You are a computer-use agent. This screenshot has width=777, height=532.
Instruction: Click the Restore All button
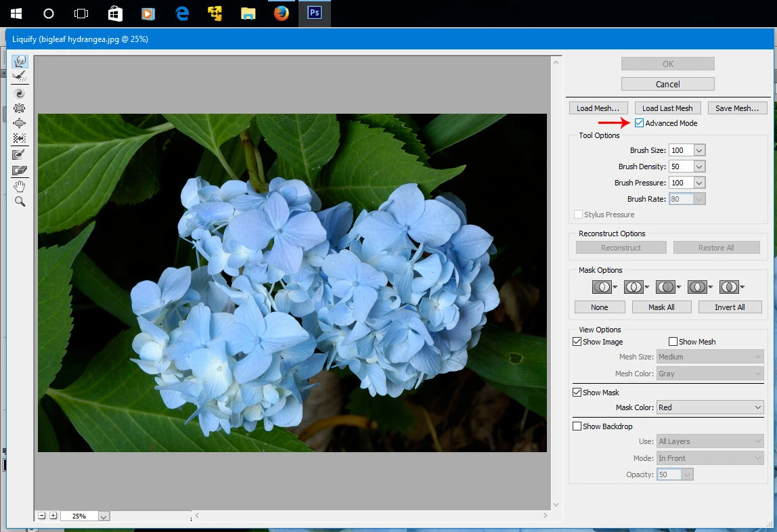tap(716, 248)
